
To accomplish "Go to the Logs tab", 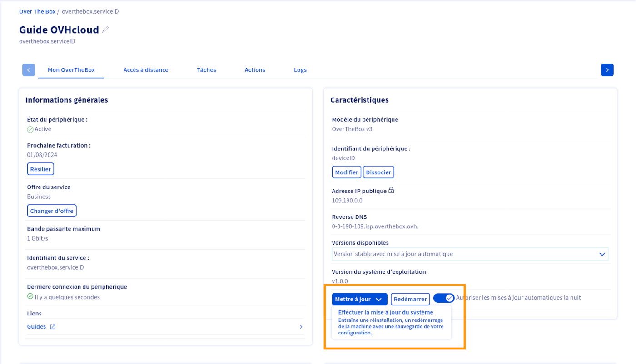I will point(300,70).
